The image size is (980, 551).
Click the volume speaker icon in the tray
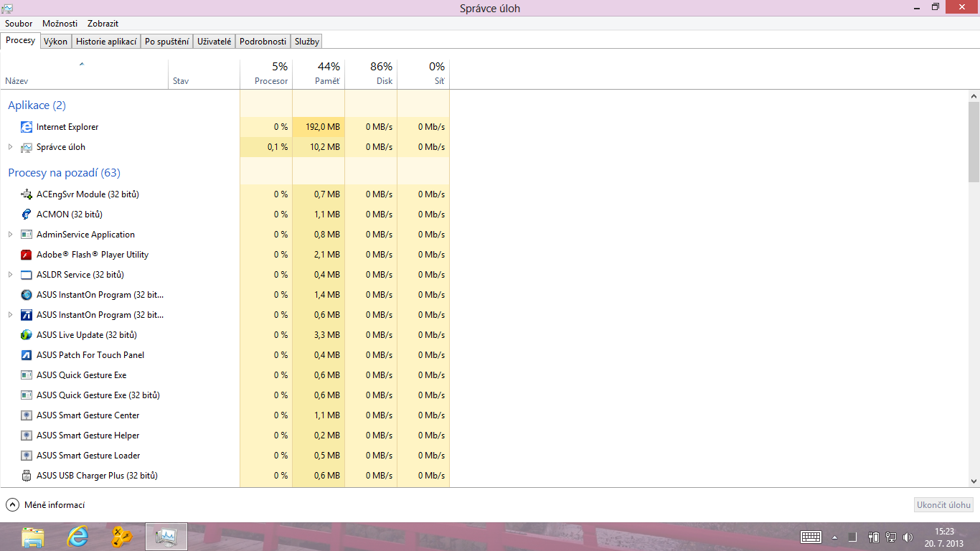point(908,537)
